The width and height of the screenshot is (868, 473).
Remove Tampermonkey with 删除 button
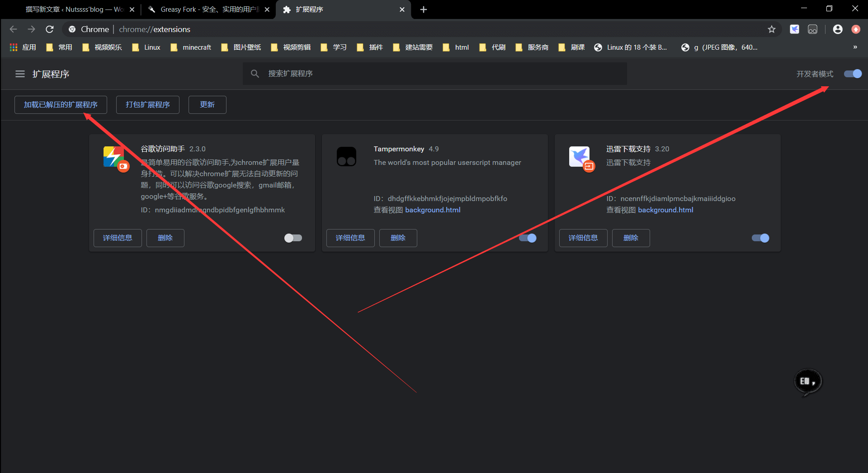coord(398,238)
